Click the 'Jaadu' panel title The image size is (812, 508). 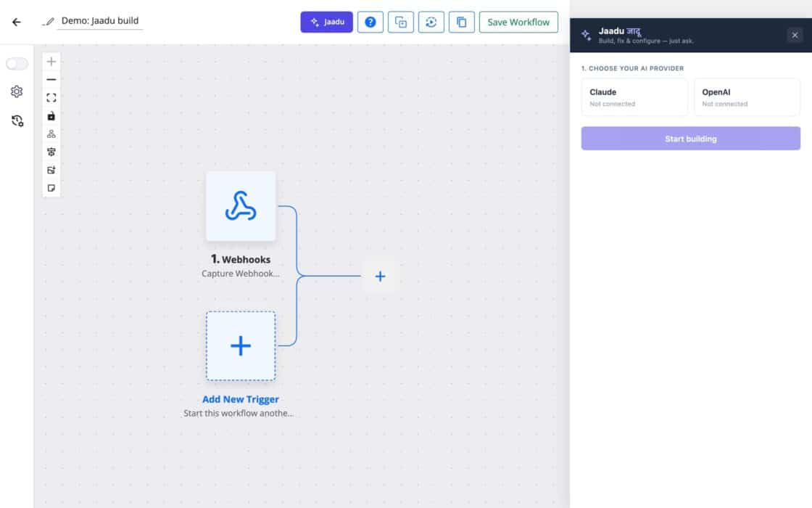(619, 31)
